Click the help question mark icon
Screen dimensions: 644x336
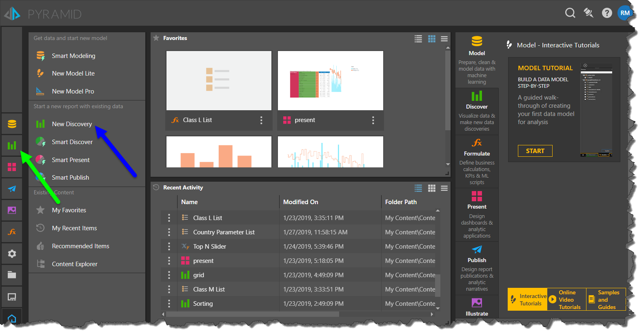pos(607,13)
